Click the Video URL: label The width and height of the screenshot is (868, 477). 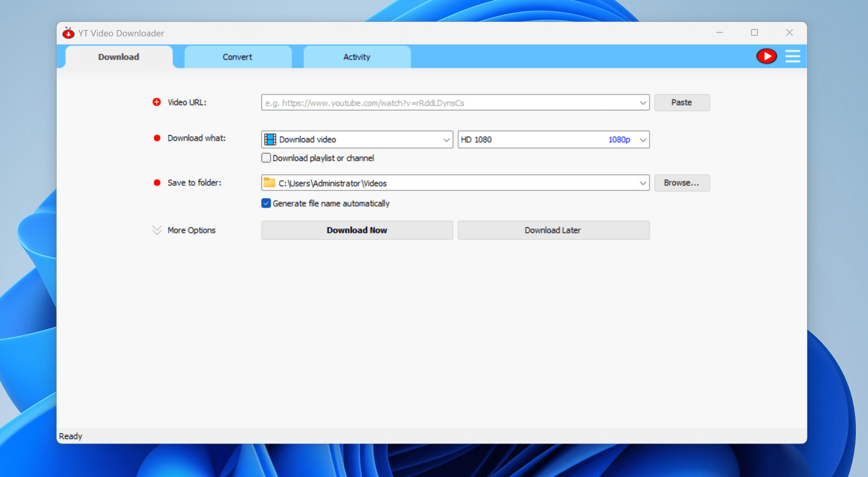(x=187, y=102)
